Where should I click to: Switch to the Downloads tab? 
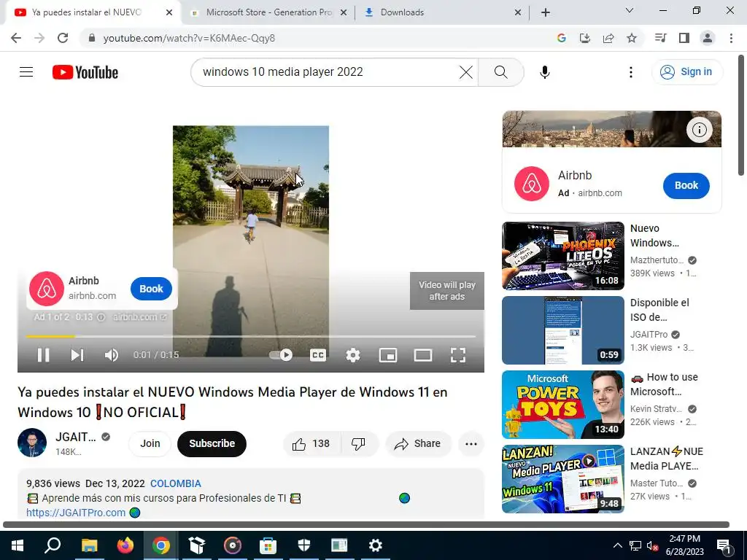[x=442, y=12]
